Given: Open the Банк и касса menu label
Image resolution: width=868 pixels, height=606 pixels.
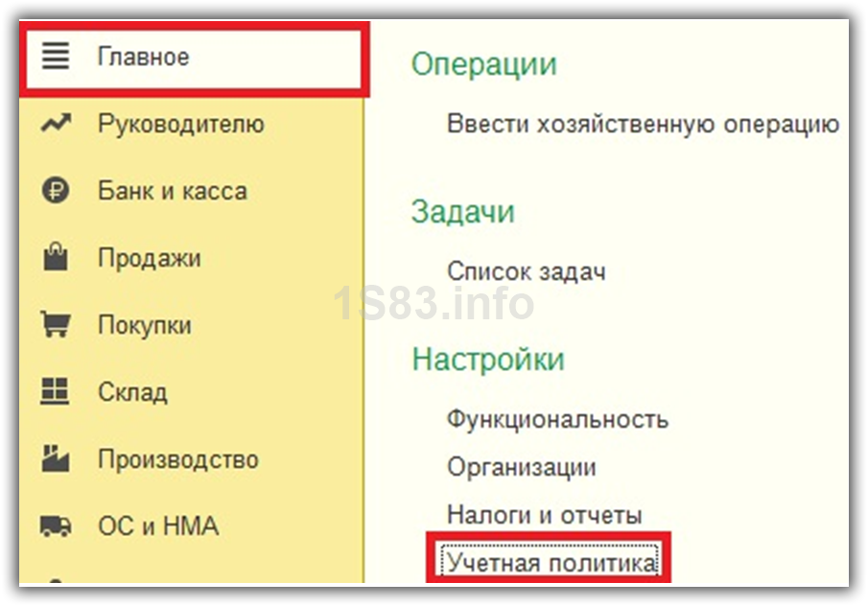Looking at the screenshot, I should tap(173, 191).
